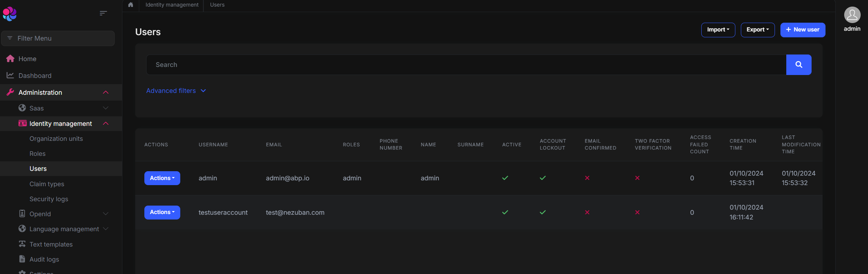868x274 pixels.
Task: Open Security logs menu item
Action: click(x=49, y=199)
